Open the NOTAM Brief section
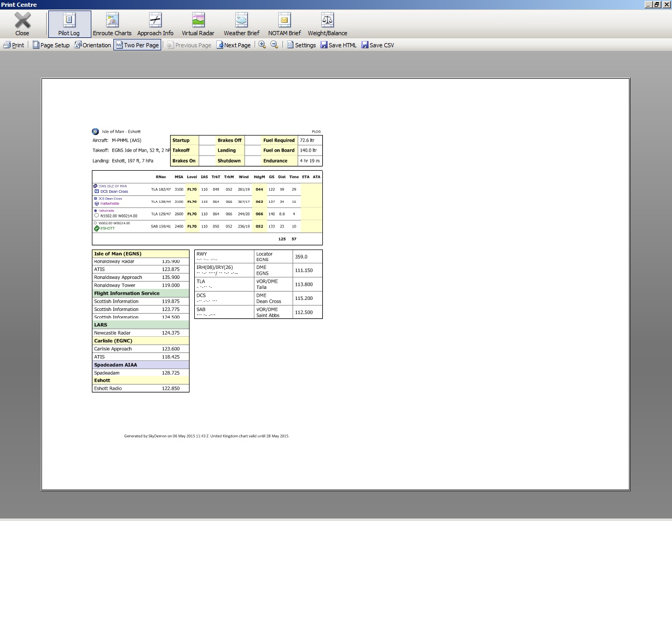 pos(284,24)
